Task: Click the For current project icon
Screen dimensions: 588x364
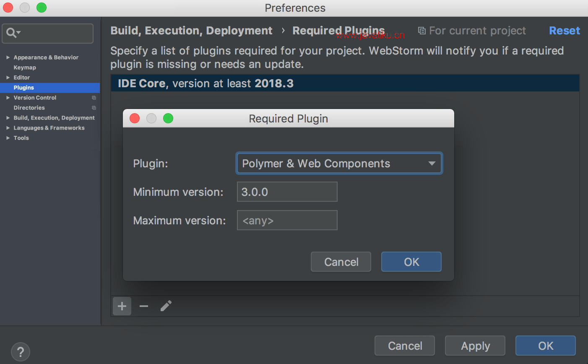Action: 422,31
